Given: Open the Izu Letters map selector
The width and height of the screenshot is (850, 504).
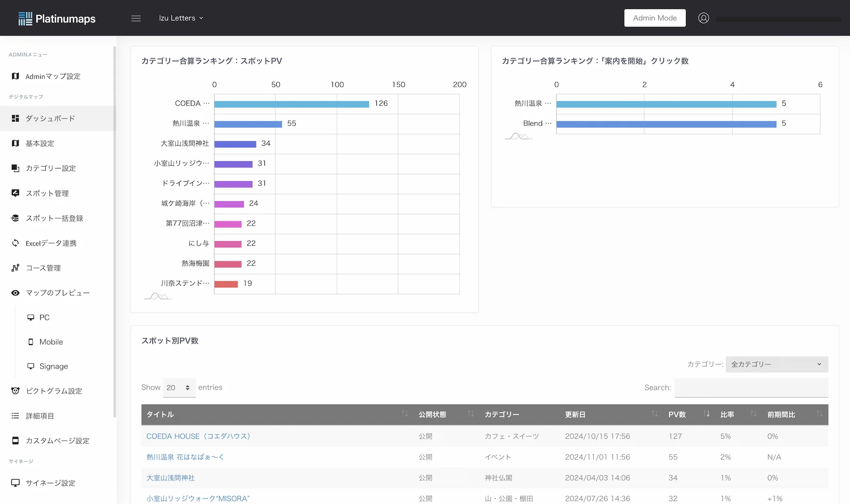Looking at the screenshot, I should 181,18.
